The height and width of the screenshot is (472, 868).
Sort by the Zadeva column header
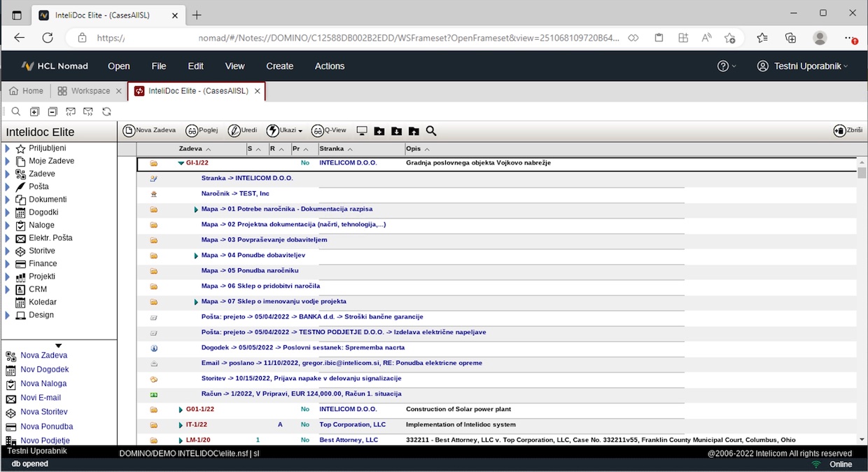click(x=195, y=149)
